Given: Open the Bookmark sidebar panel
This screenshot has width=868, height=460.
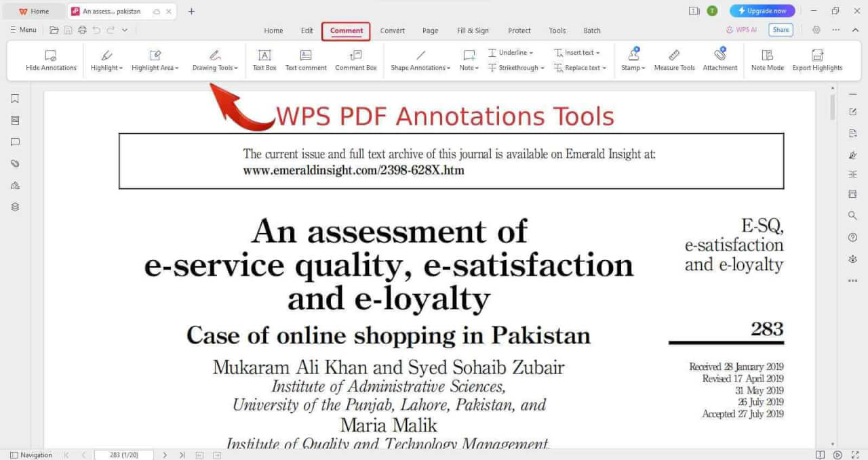Looking at the screenshot, I should point(15,99).
